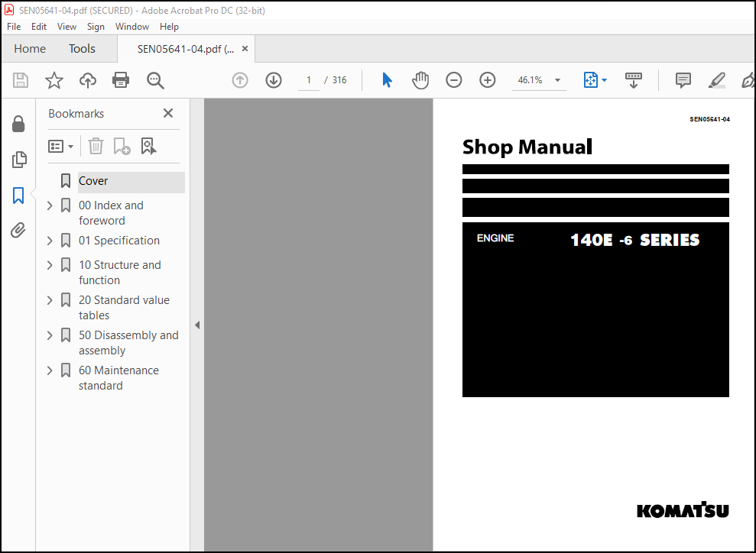
Task: Open fit page options dropdown arrow
Action: tap(604, 80)
